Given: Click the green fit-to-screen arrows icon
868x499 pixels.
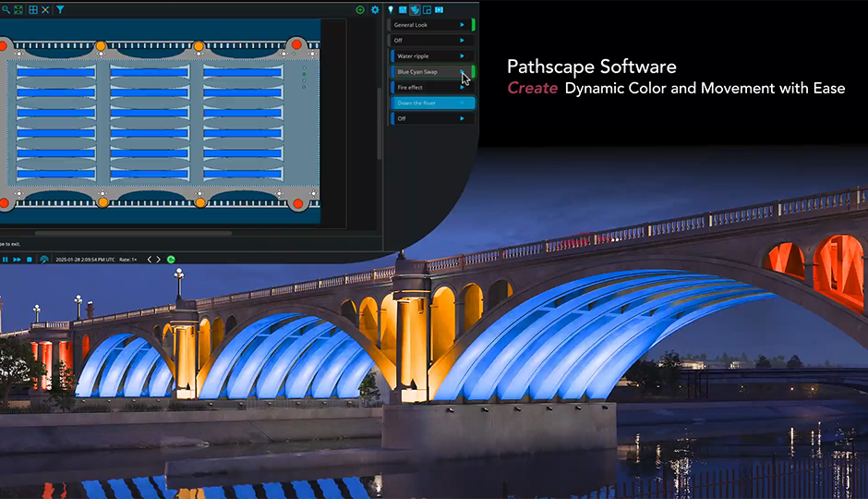Looking at the screenshot, I should coord(18,9).
